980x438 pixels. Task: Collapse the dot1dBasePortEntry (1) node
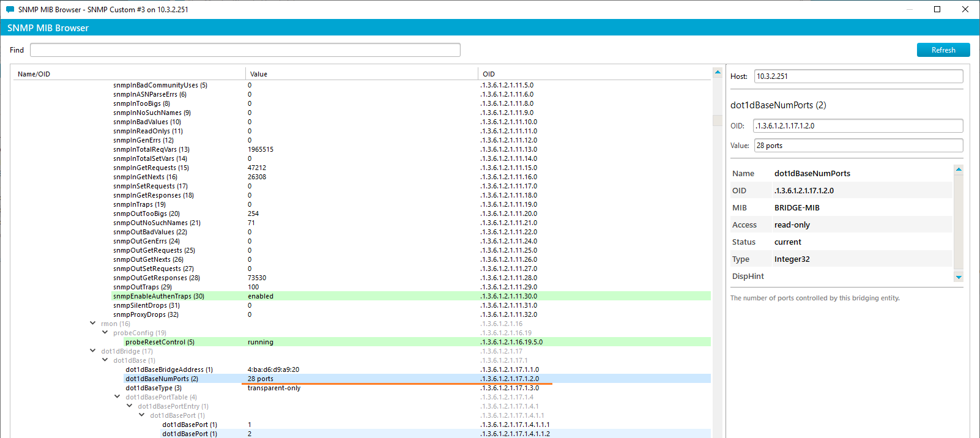click(130, 406)
